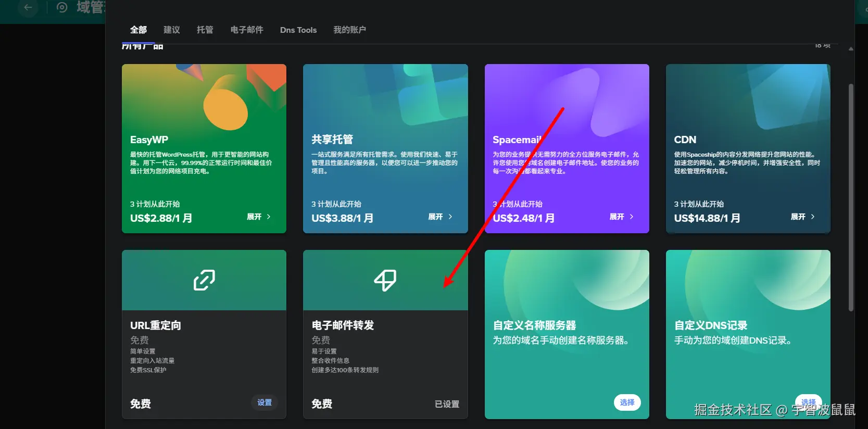Expand the EasyWP plans with 展开
Image resolution: width=868 pixels, height=429 pixels.
[x=259, y=217]
